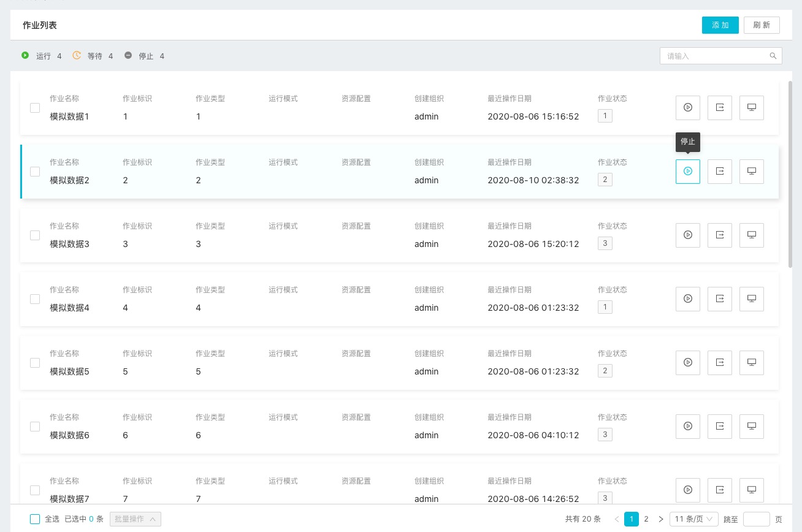Viewport: 802px width, 532px height.
Task: Click the export icon for 模拟数据4
Action: tap(720, 298)
